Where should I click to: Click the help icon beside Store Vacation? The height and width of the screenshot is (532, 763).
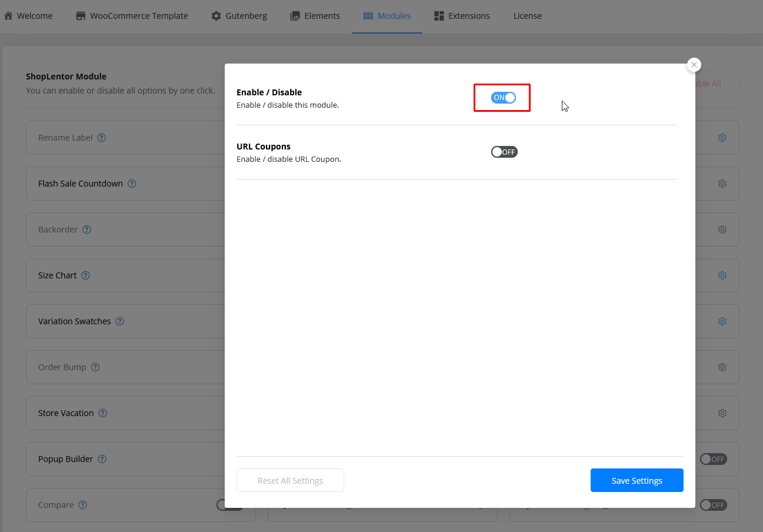(102, 413)
